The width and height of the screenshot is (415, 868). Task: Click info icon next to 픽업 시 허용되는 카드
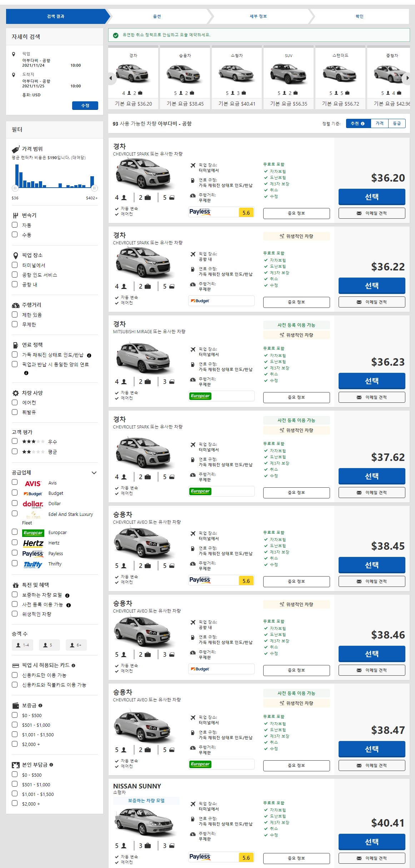point(73,665)
